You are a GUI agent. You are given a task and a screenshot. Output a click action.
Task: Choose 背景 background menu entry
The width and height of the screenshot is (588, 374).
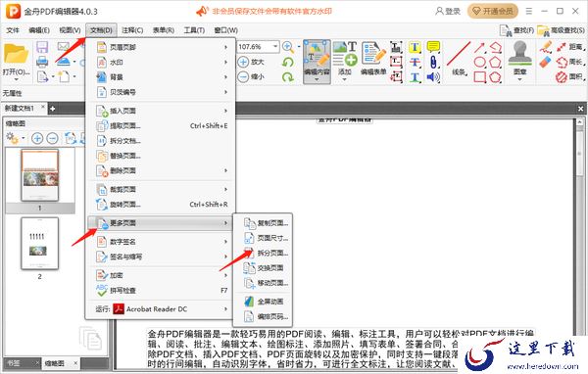pyautogui.click(x=162, y=77)
